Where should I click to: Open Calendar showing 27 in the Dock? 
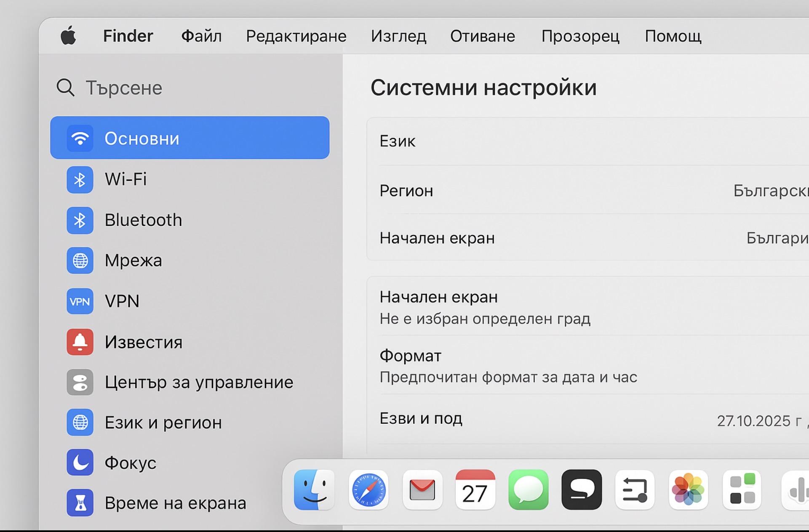click(x=475, y=490)
